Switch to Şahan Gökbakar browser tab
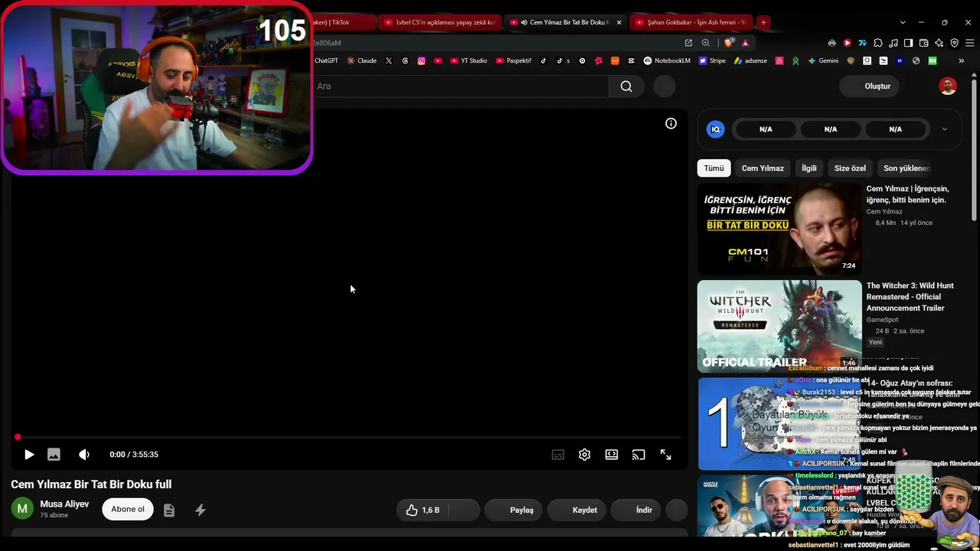The image size is (980, 551). pos(691,22)
